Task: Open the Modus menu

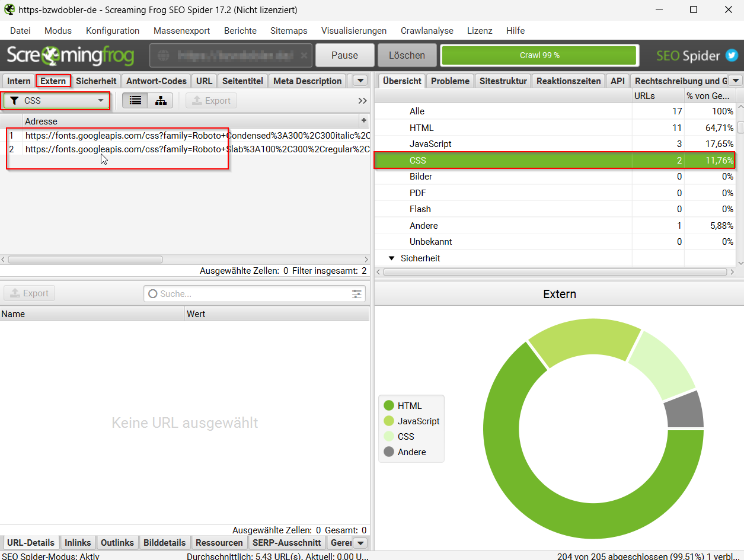Action: pos(58,31)
